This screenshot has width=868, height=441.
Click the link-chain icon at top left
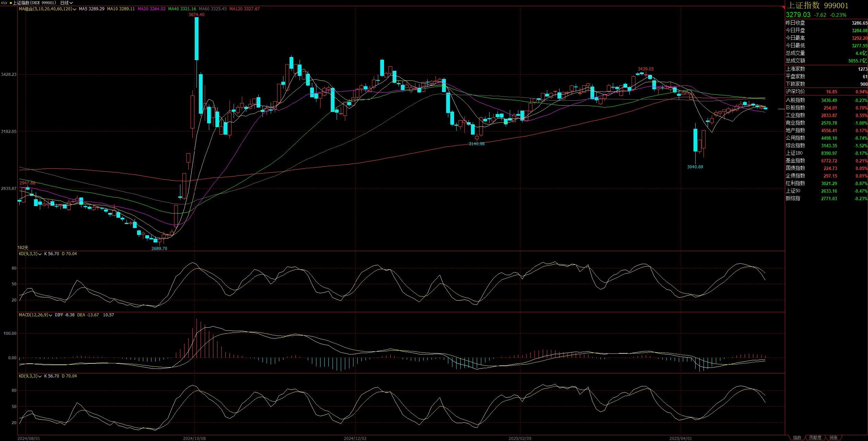[x=4, y=3]
